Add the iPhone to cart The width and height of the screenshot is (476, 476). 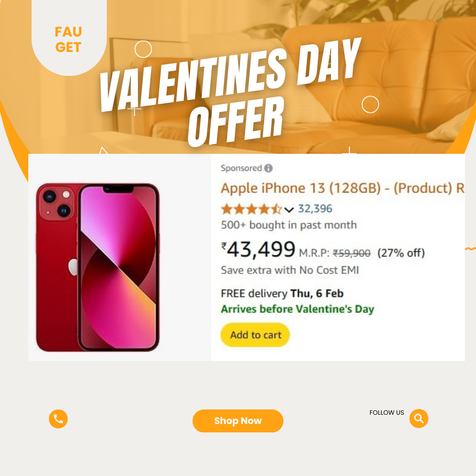(x=255, y=335)
